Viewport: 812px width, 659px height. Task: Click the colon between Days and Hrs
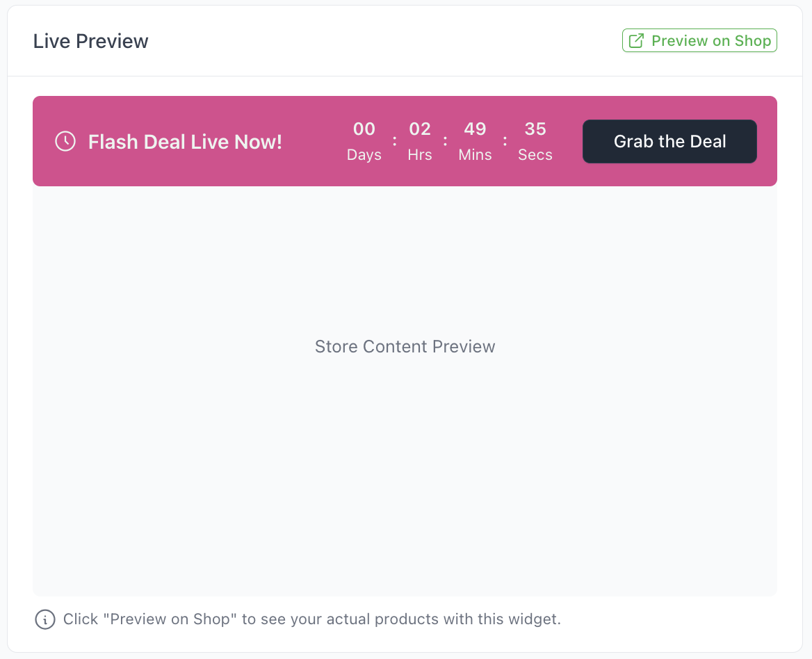pos(394,141)
